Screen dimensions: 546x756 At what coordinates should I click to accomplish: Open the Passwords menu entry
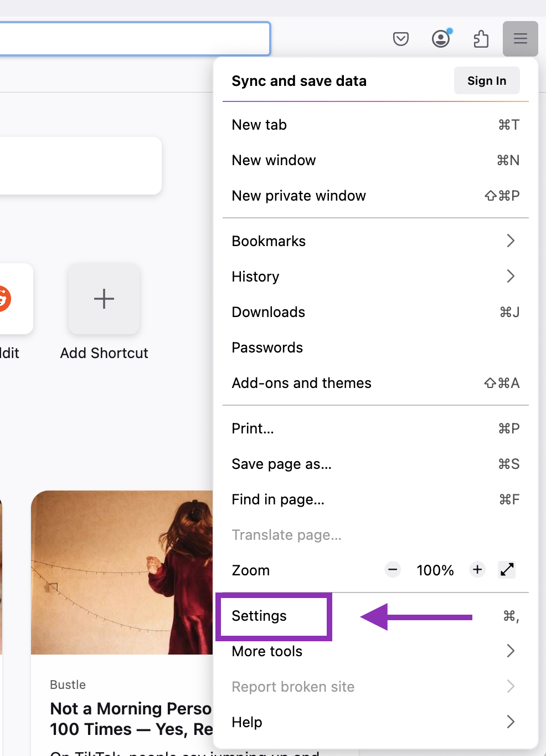267,348
